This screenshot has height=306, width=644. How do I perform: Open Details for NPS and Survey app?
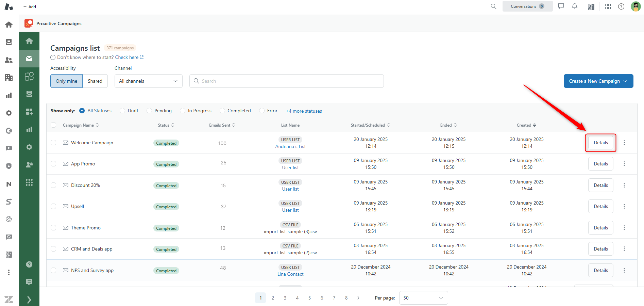tap(601, 270)
